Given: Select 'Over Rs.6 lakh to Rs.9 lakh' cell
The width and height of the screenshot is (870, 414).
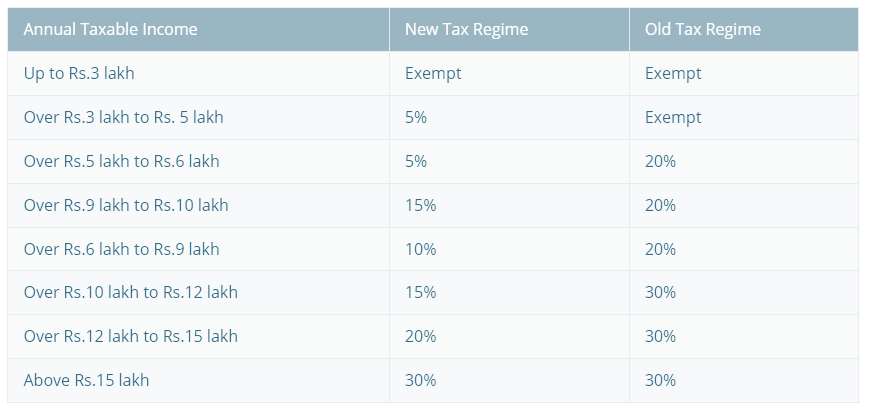Looking at the screenshot, I should (x=122, y=249).
